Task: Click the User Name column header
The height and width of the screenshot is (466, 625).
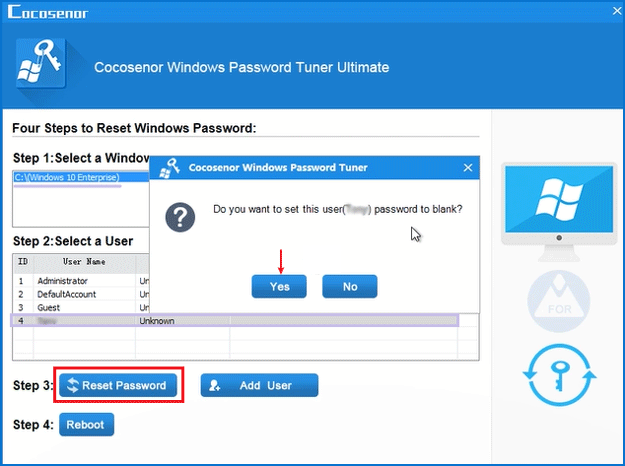Action: click(84, 262)
